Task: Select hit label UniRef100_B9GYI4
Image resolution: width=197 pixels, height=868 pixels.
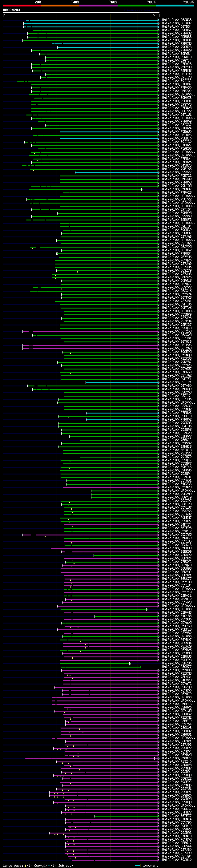Action: pos(176,61)
